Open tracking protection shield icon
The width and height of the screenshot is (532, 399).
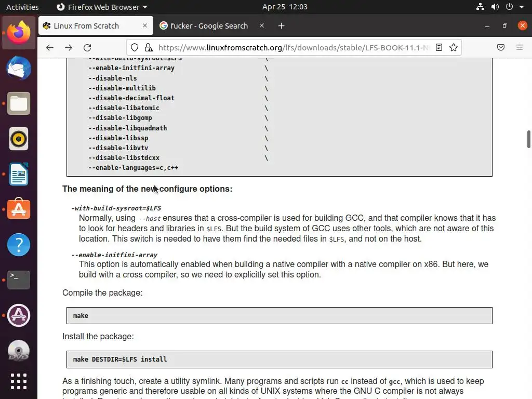tap(135, 47)
